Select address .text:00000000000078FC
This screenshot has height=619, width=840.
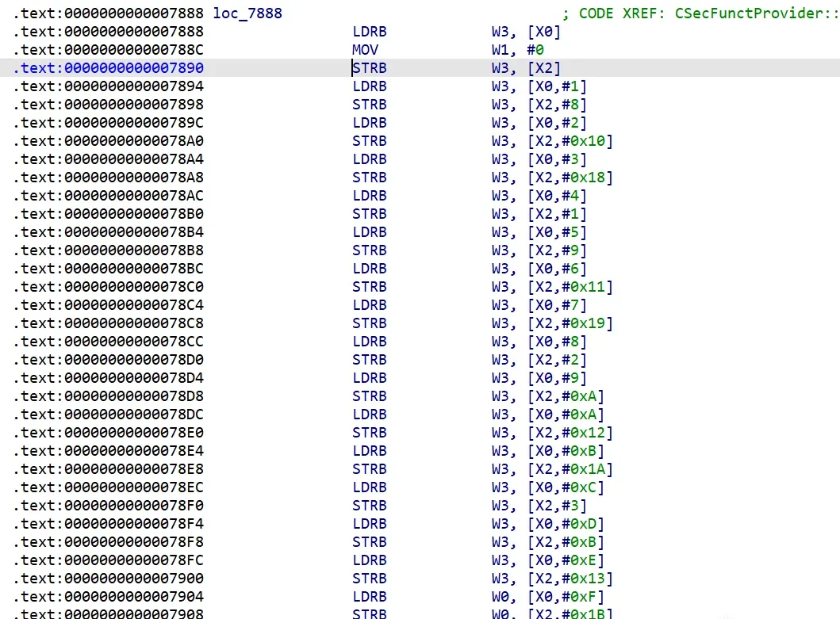point(108,560)
